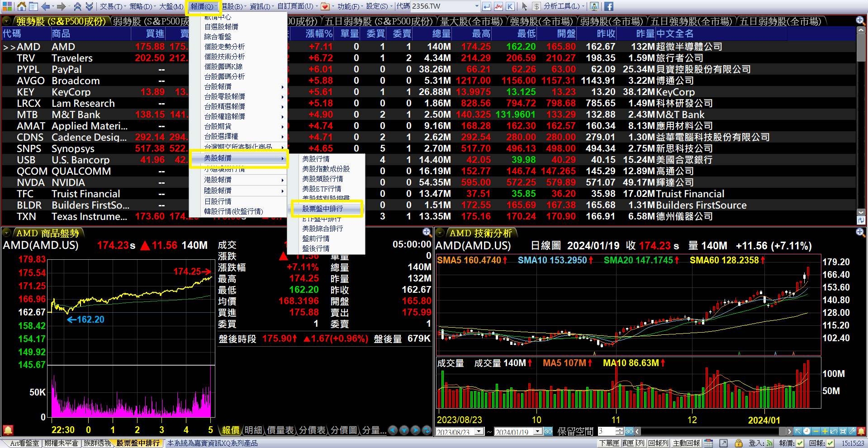Open the calendar icon in the status bar
868x448 pixels.
pos(708,443)
